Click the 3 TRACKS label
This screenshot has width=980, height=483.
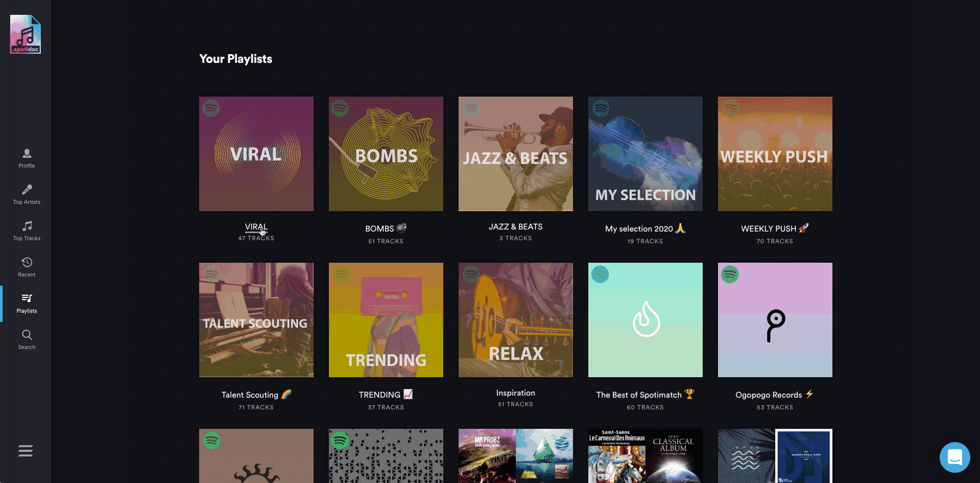coord(516,238)
